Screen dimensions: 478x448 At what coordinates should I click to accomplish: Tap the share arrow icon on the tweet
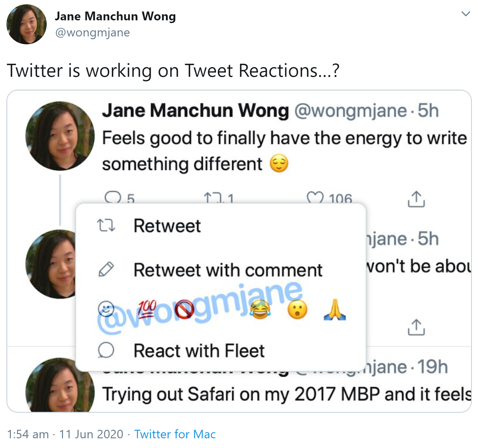tap(416, 199)
